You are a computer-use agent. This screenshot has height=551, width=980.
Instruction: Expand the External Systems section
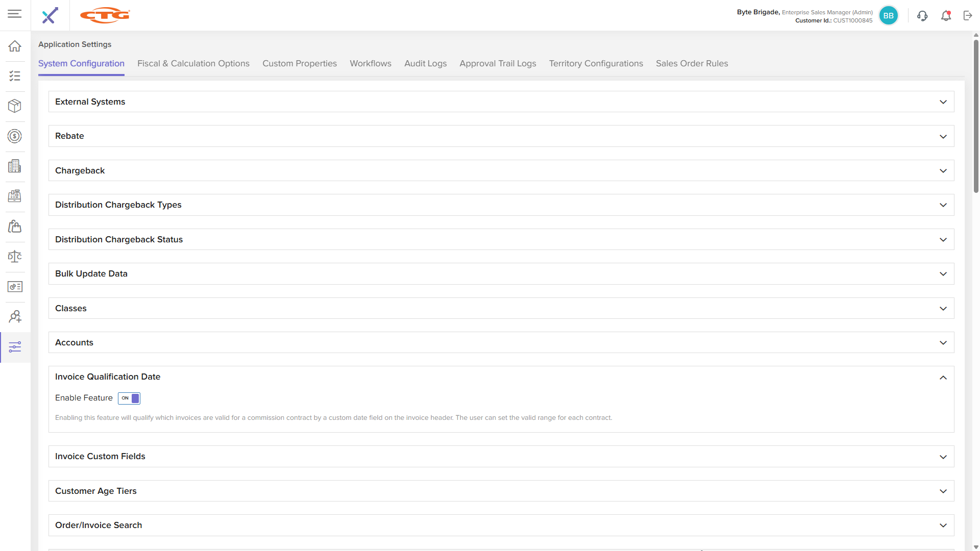pyautogui.click(x=943, y=102)
